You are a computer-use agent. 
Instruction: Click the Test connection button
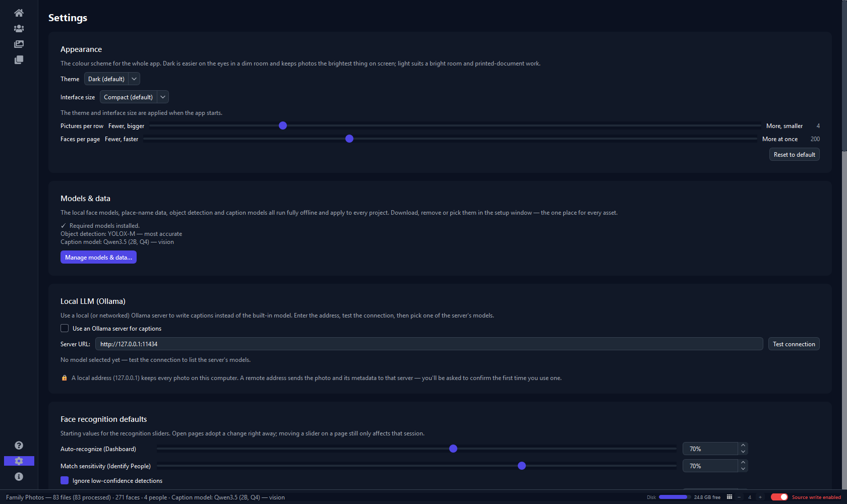(x=794, y=344)
